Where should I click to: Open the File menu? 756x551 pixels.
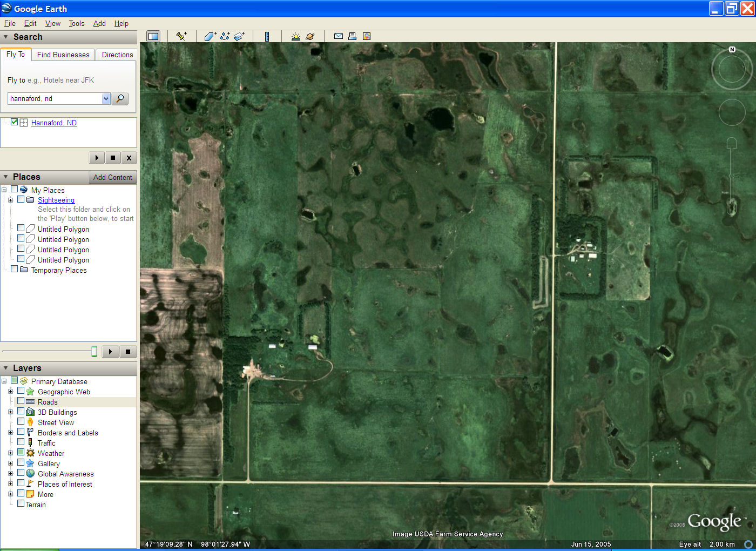[x=10, y=23]
